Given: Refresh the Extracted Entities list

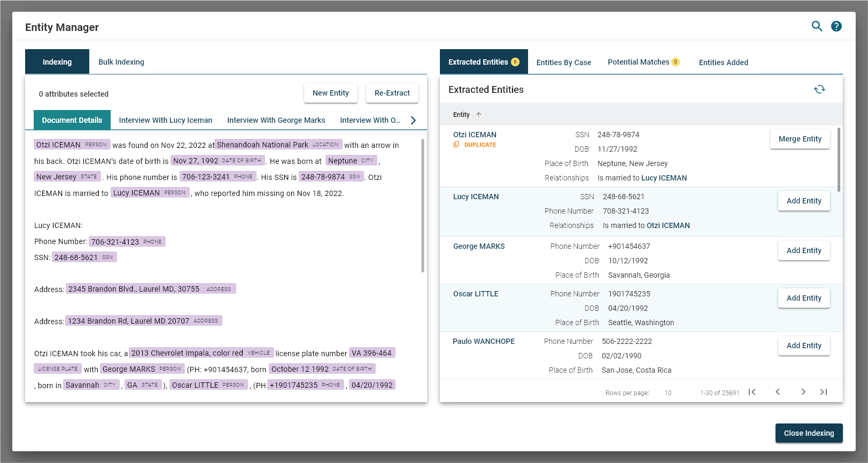Looking at the screenshot, I should pos(819,89).
